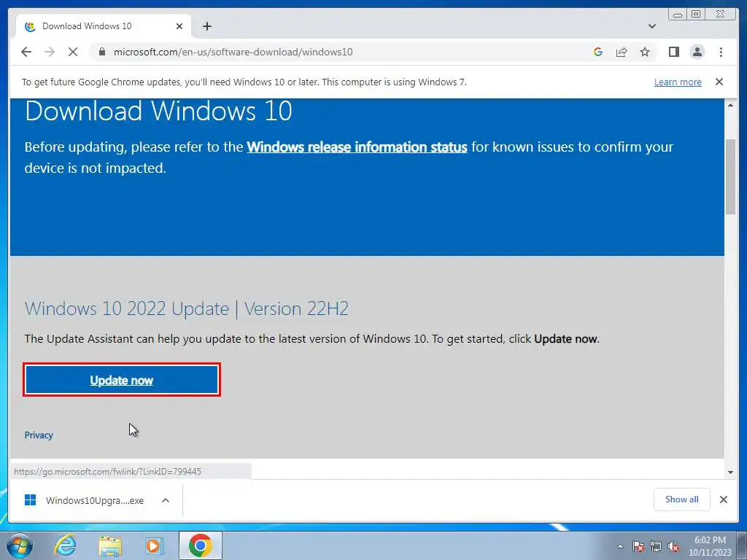Open the Chrome side panel
This screenshot has height=560, width=747.
pyautogui.click(x=673, y=52)
